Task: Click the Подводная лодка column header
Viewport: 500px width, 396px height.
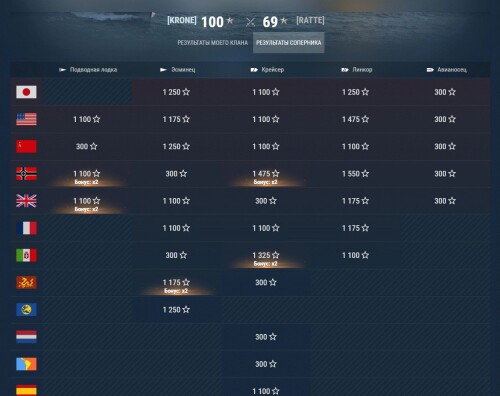Action: (88, 70)
